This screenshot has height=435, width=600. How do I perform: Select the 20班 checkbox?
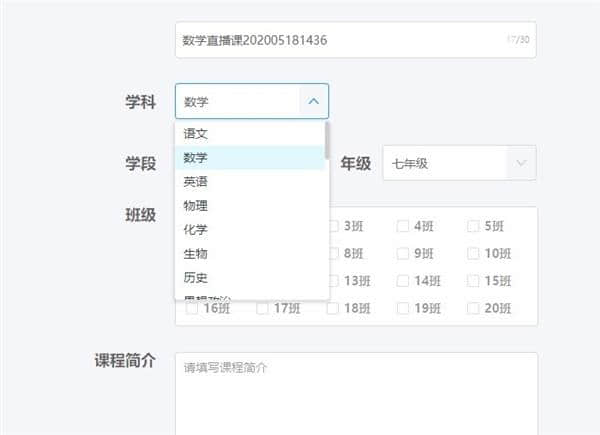473,308
